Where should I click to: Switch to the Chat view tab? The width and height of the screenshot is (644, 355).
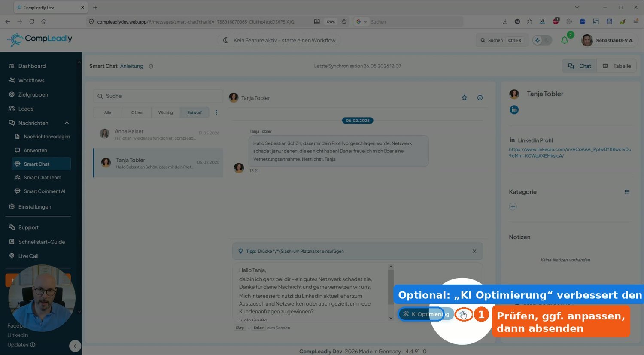point(579,66)
